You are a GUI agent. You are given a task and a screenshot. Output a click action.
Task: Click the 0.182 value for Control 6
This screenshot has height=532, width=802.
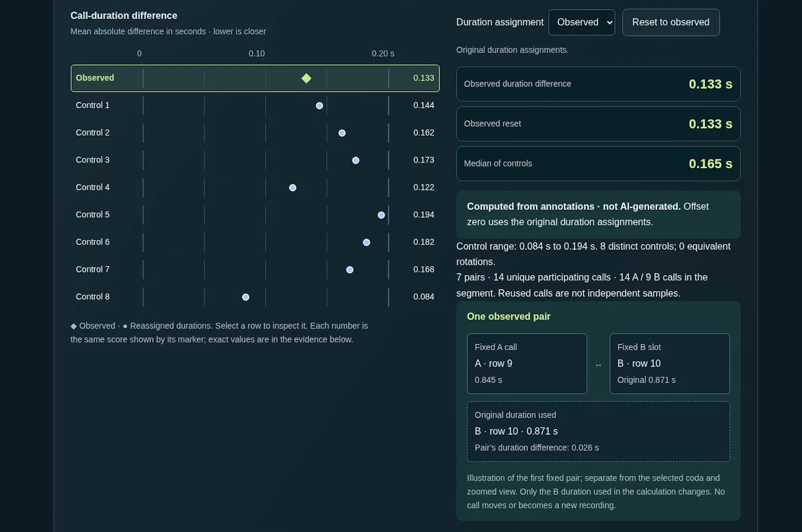click(x=424, y=242)
